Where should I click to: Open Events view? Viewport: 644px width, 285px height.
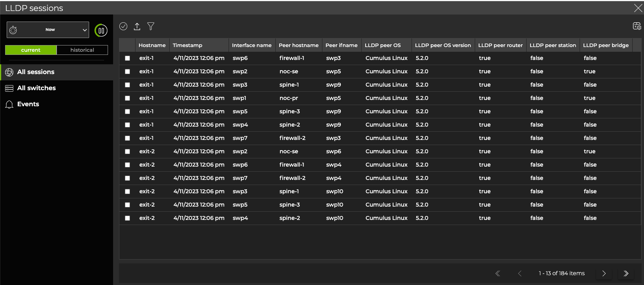[57, 104]
